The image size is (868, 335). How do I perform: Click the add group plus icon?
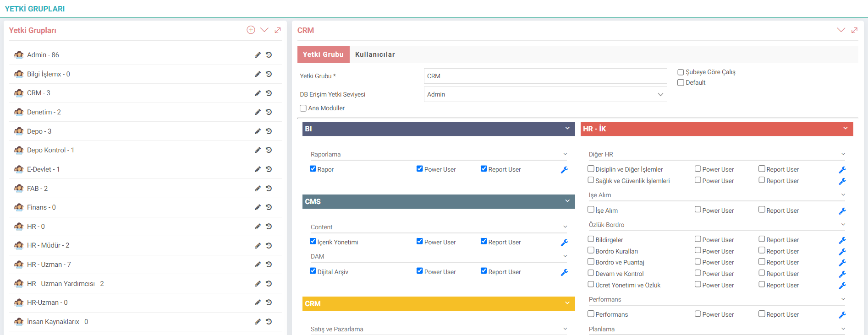(251, 30)
